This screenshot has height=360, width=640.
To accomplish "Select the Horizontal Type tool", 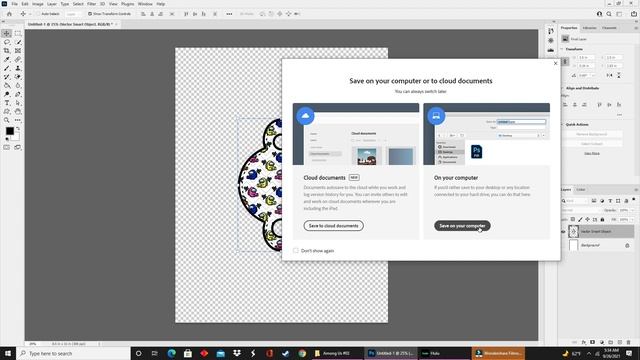I will [x=7, y=103].
